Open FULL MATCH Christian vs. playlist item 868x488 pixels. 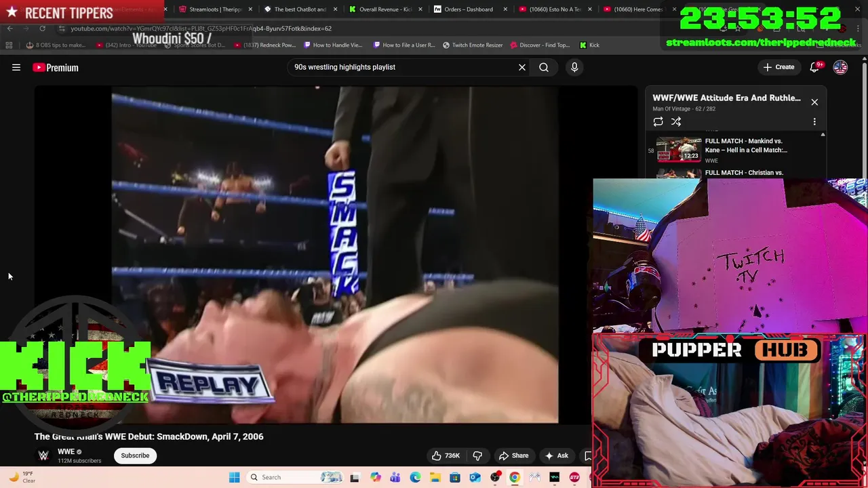point(744,173)
